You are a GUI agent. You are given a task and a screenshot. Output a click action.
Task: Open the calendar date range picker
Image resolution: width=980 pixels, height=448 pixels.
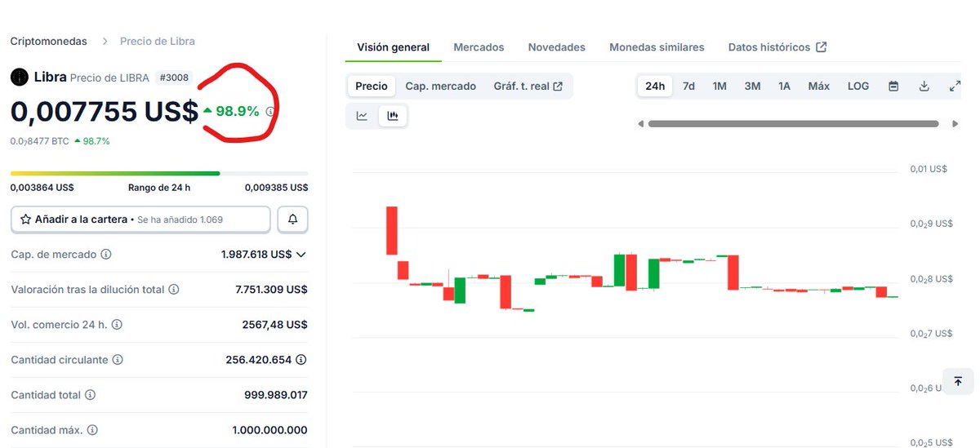[x=893, y=86]
